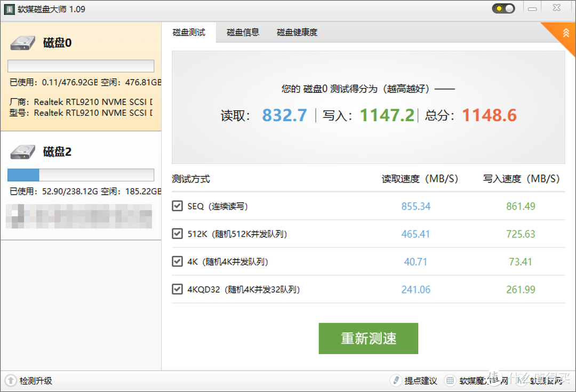Screen dimensions: 576x392
Task: Click the 磁盘0 drive icon
Action: click(x=23, y=43)
